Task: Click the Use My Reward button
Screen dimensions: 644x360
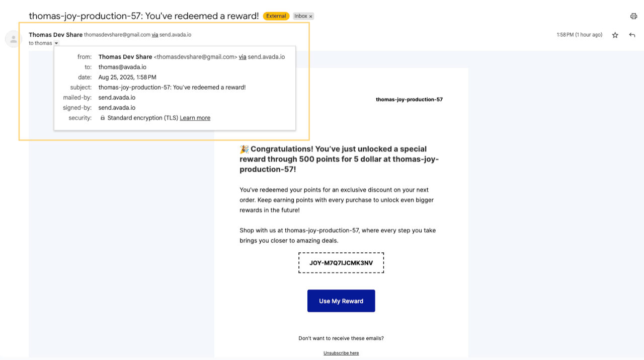Action: click(x=341, y=301)
